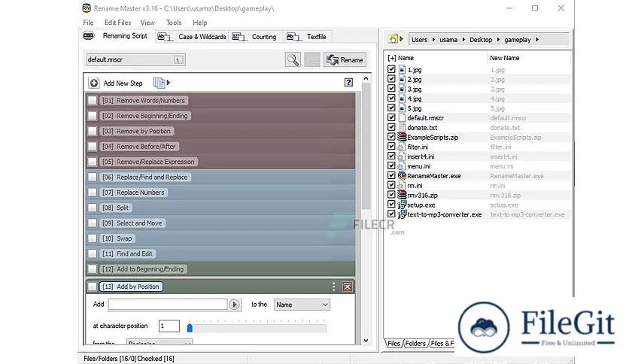The height and width of the screenshot is (364, 629).
Task: Click the RenameMaster.exe file icon
Action: [x=402, y=175]
